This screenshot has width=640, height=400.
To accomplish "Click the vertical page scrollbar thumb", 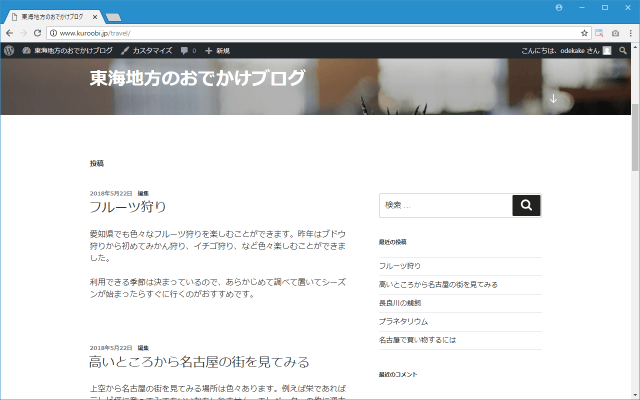I will tap(635, 138).
